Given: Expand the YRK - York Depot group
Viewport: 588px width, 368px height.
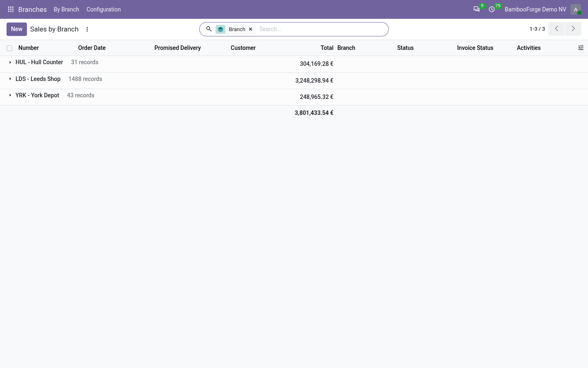Looking at the screenshot, I should [x=10, y=95].
